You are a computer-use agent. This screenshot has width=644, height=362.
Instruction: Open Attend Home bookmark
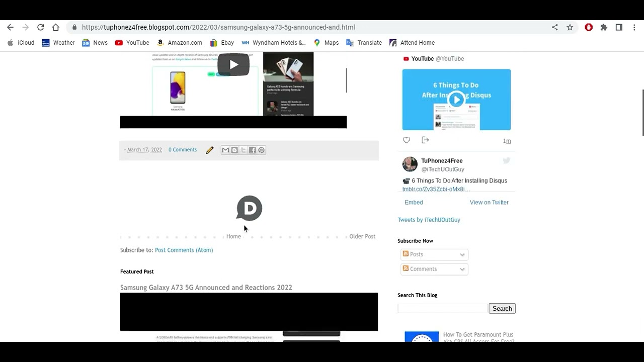pos(412,43)
